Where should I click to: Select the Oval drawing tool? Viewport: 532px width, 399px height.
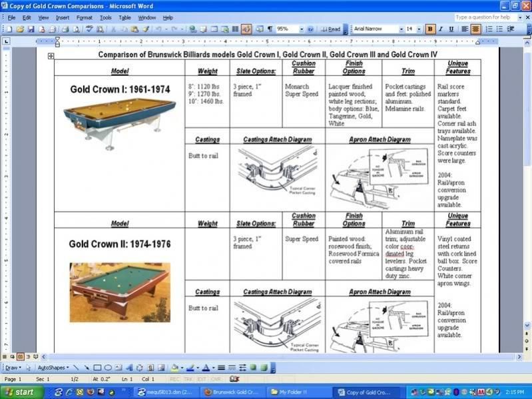pyautogui.click(x=108, y=368)
